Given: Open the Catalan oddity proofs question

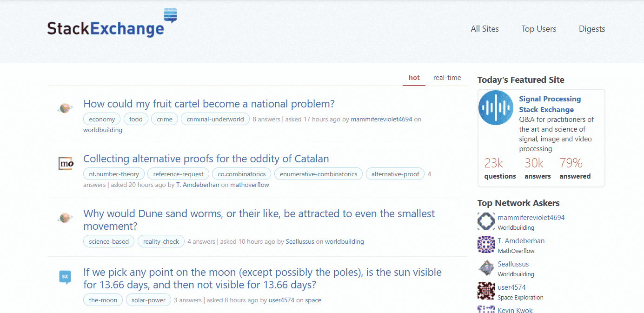Looking at the screenshot, I should pos(206,159).
